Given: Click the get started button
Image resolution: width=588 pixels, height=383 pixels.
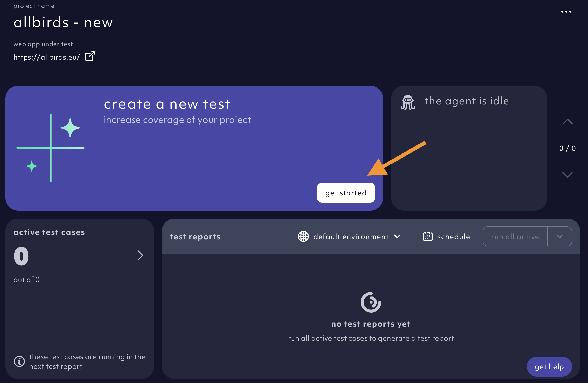Looking at the screenshot, I should (346, 193).
